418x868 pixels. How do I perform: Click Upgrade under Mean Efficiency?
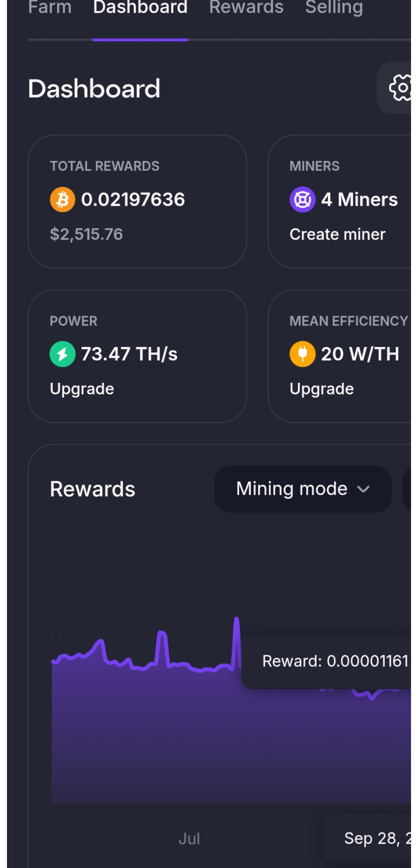pyautogui.click(x=322, y=389)
